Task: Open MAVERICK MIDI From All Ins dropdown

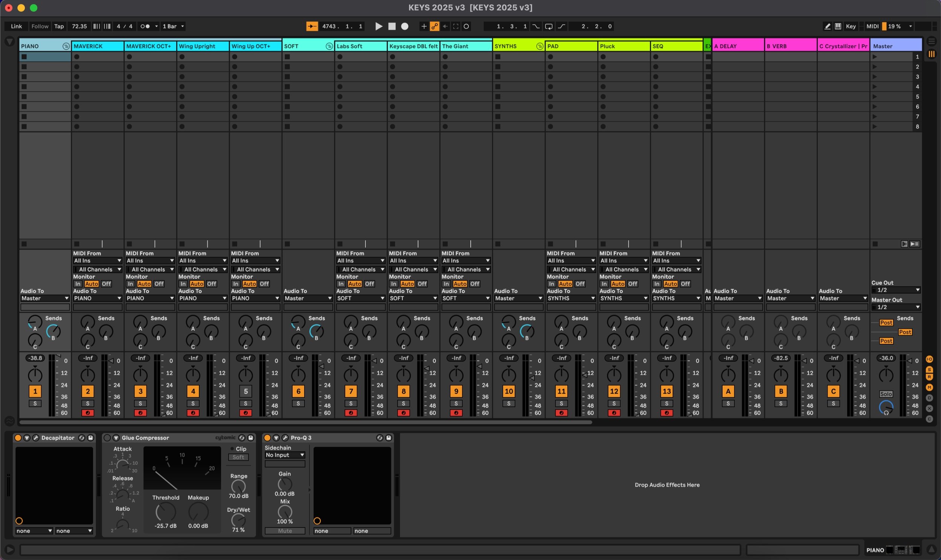Action: [98, 261]
